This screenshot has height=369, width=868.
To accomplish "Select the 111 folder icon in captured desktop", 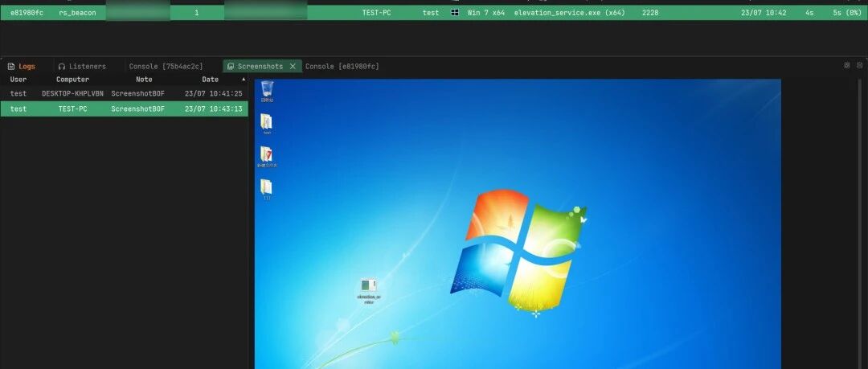I will pyautogui.click(x=267, y=189).
